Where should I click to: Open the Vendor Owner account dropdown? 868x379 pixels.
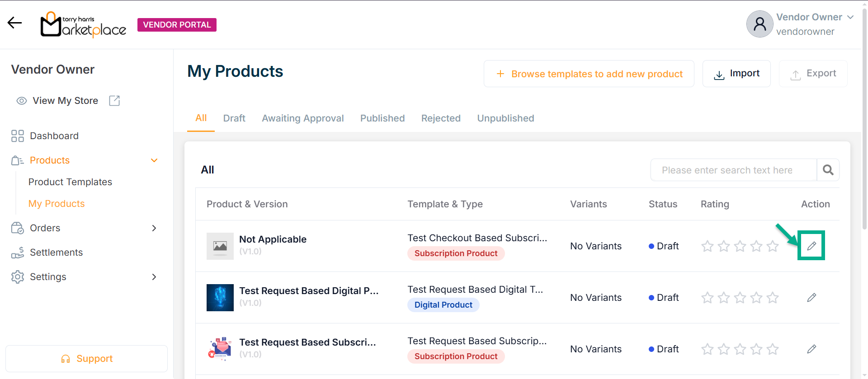850,17
